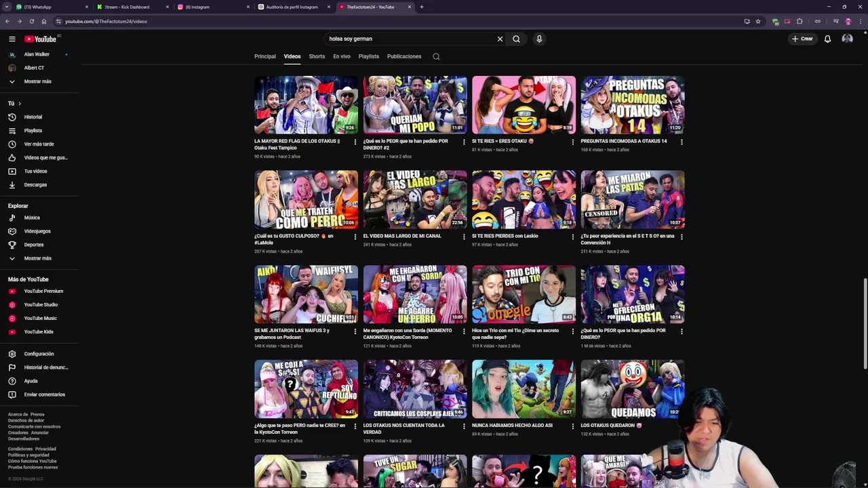This screenshot has width=868, height=488.
Task: Select the Videos tab
Action: point(292,56)
